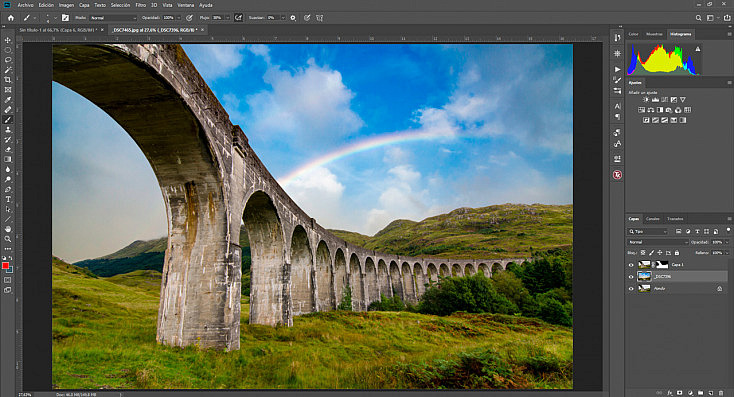
Task: Select the Magic Wand tool
Action: (x=7, y=70)
